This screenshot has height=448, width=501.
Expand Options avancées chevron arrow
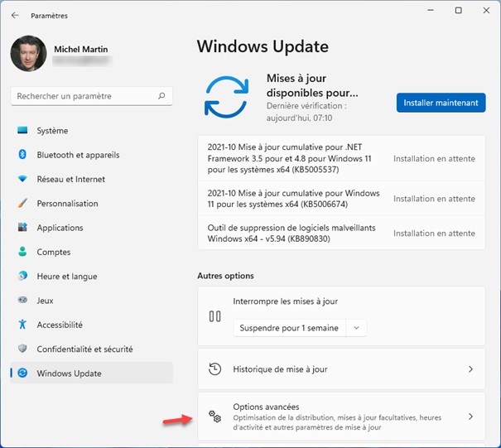[470, 417]
